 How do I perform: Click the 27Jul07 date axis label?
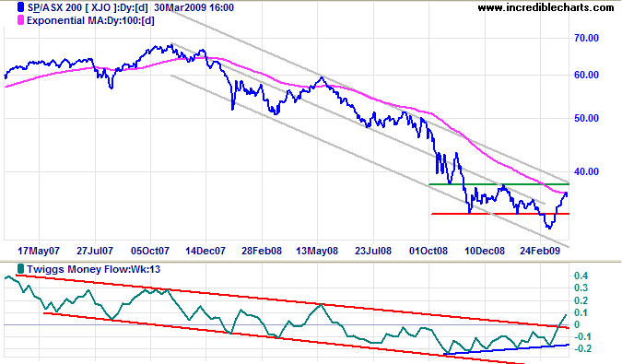coord(95,251)
